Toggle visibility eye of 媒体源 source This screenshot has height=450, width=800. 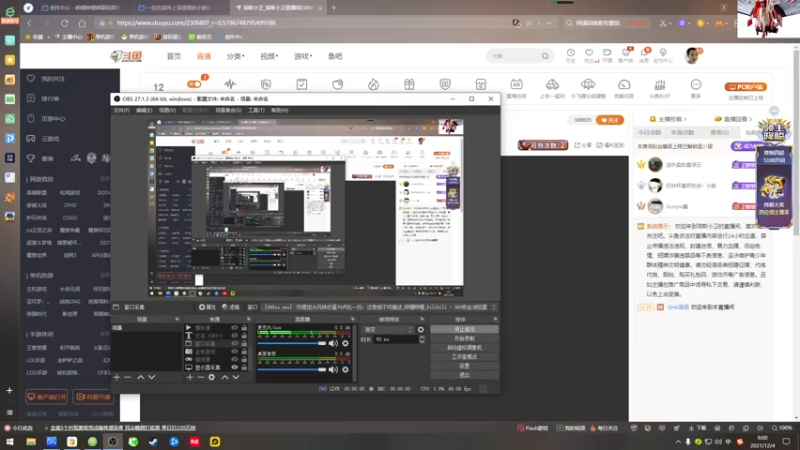[235, 328]
